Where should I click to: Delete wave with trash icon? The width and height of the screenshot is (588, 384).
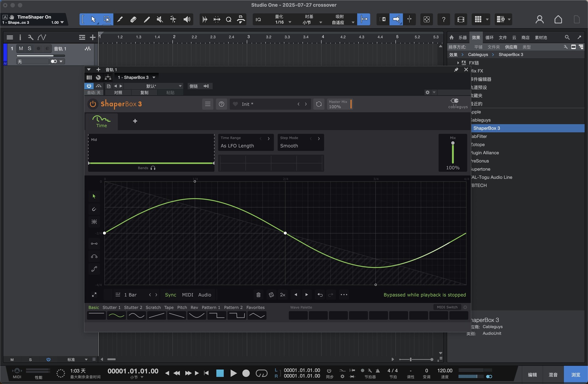tap(258, 295)
